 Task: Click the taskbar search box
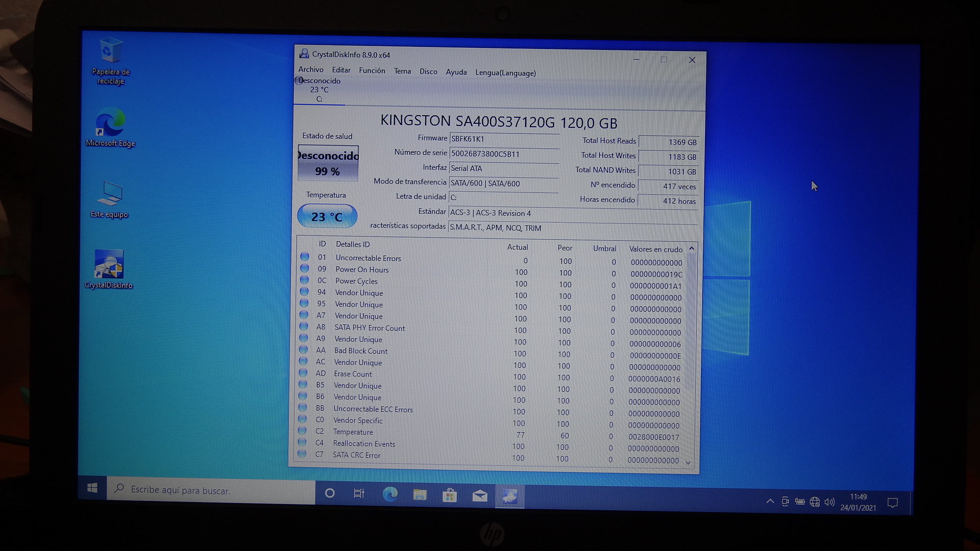point(211,490)
